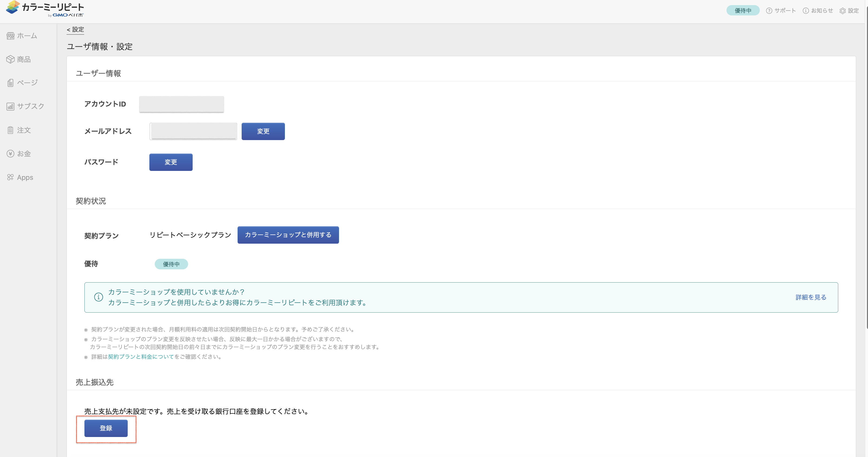Image resolution: width=868 pixels, height=457 pixels.
Task: Click the サポート text in header
Action: click(x=785, y=11)
